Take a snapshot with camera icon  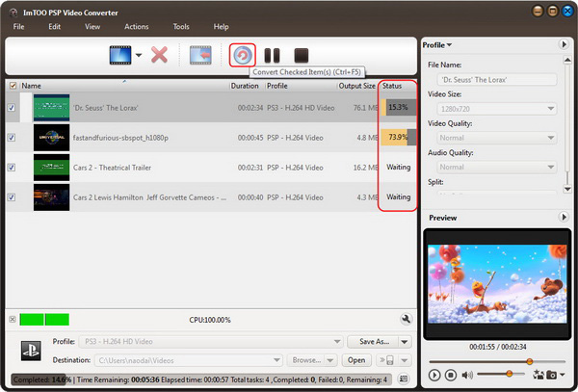coord(551,375)
